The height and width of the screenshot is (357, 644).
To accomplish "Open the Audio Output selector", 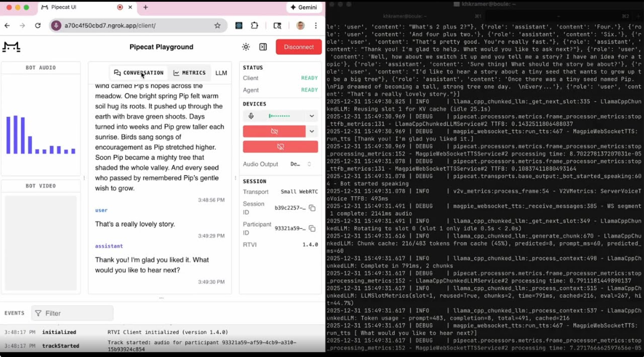I will pos(301,164).
